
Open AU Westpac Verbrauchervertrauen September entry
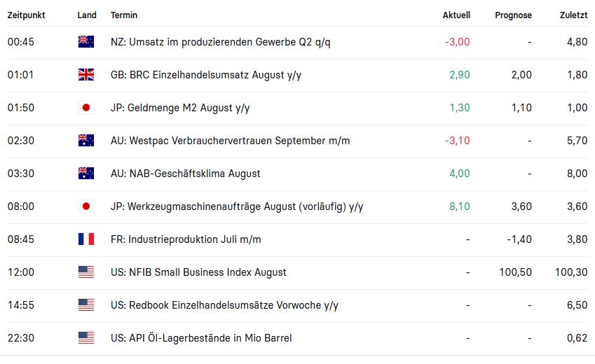[230, 141]
